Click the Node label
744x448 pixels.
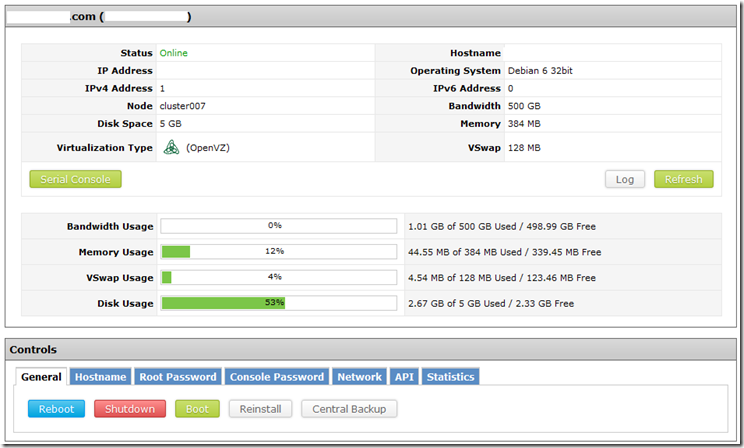point(140,106)
